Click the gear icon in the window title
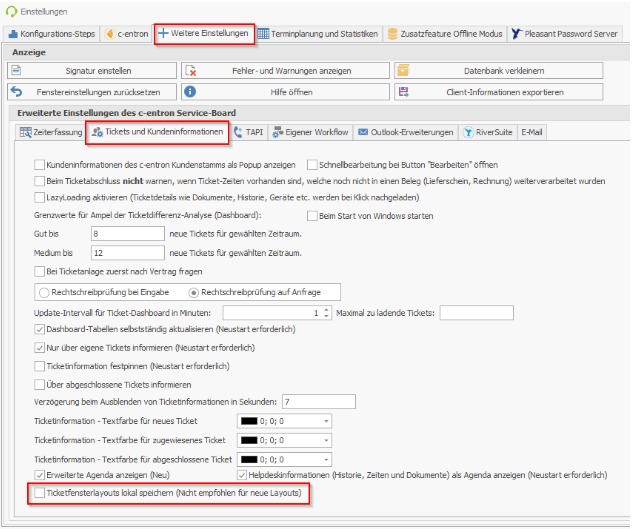 click(9, 11)
